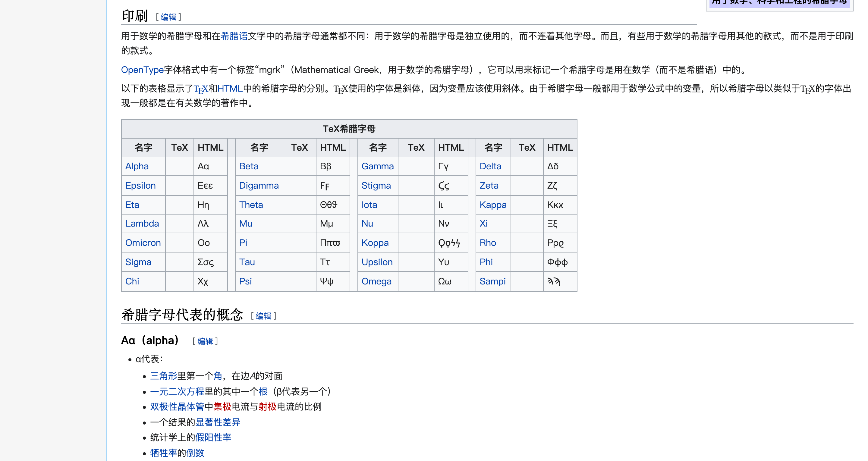Open the 倒数 link
Screen dimensions: 868x461
(x=195, y=453)
